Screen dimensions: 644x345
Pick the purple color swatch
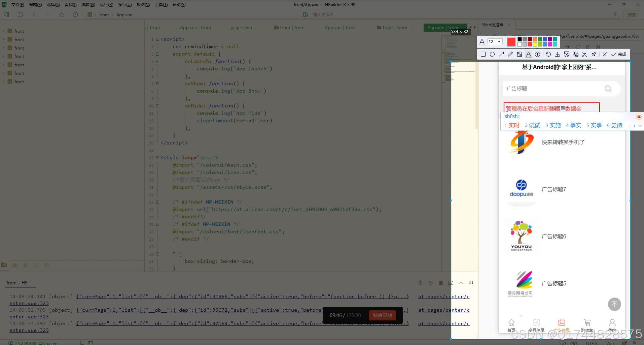550,39
